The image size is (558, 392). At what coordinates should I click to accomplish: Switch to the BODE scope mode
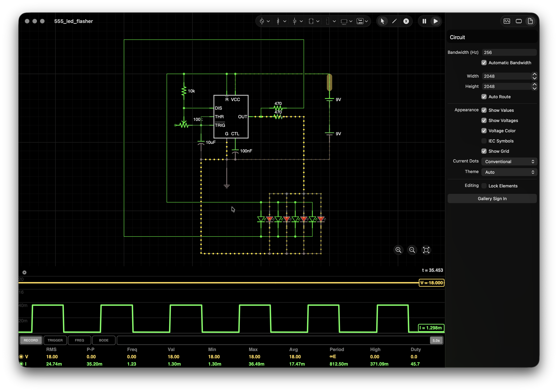(104, 340)
